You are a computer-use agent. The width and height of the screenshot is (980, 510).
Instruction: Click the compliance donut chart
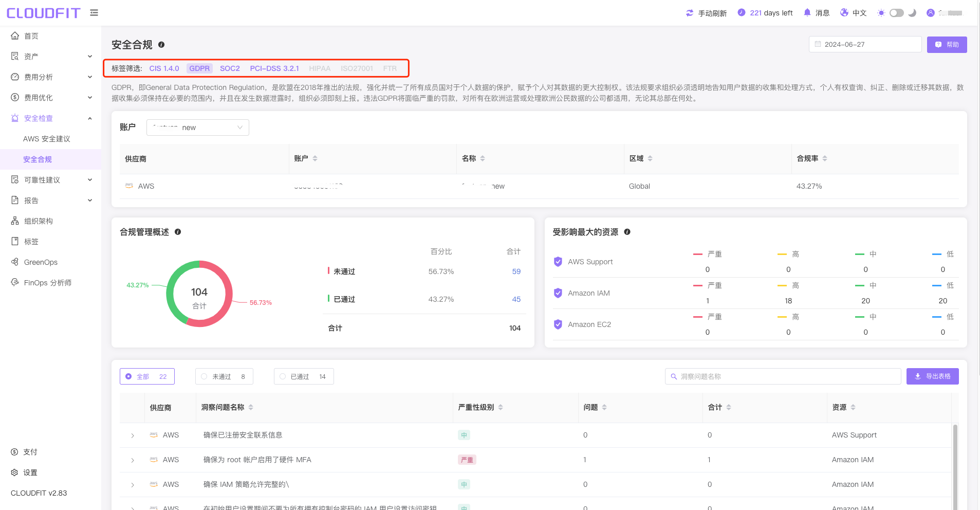click(x=199, y=294)
